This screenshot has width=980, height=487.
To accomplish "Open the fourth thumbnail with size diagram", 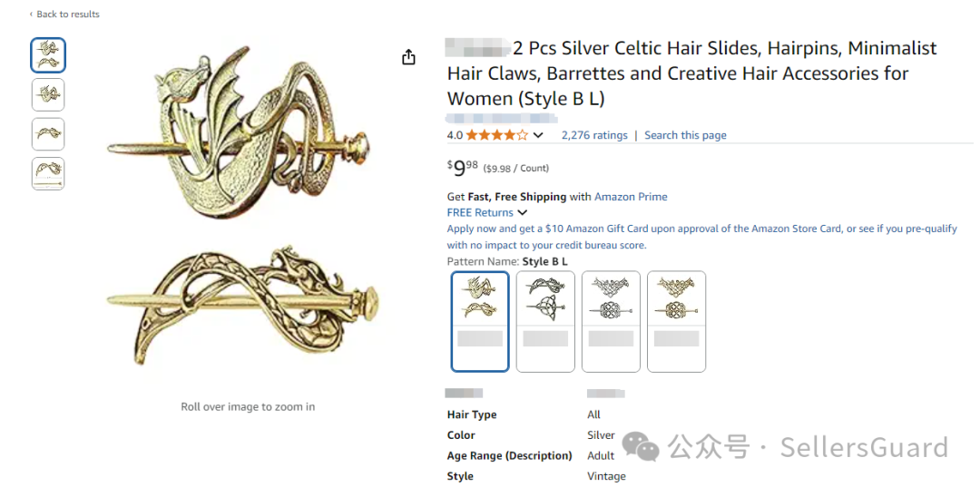I will (x=48, y=173).
